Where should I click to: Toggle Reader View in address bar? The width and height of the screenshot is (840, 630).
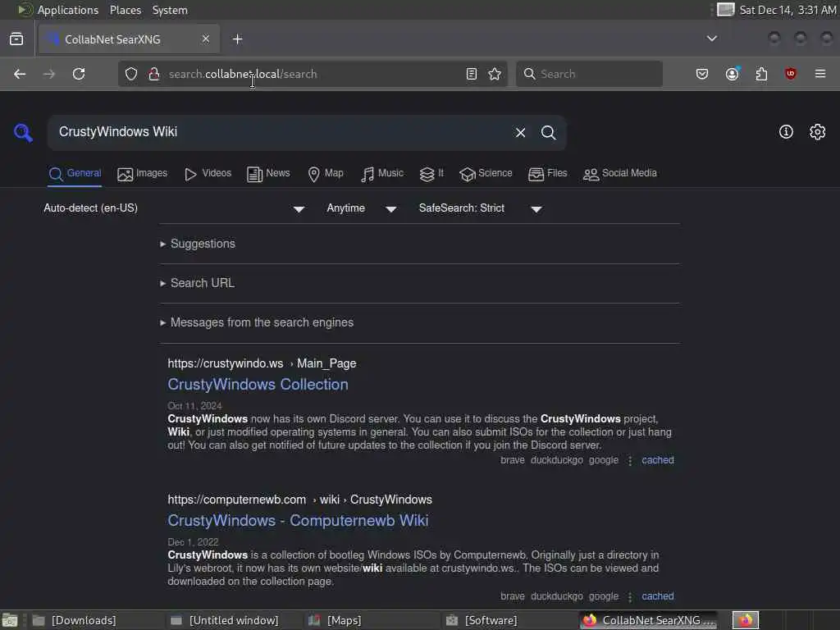pos(472,74)
